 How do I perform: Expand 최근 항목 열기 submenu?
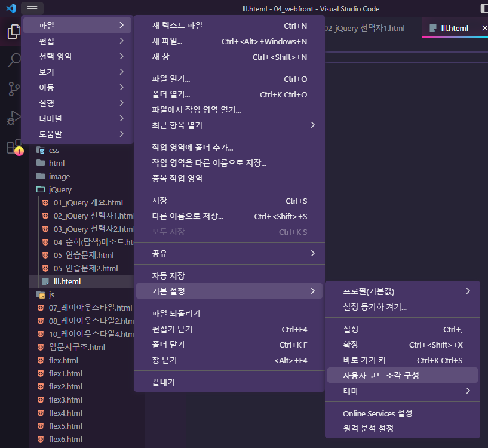click(x=229, y=125)
